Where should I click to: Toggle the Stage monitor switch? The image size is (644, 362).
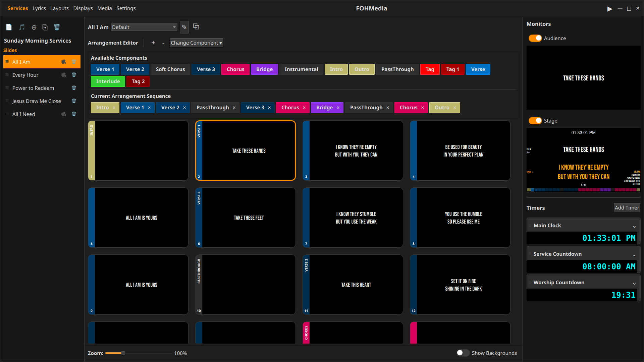535,121
